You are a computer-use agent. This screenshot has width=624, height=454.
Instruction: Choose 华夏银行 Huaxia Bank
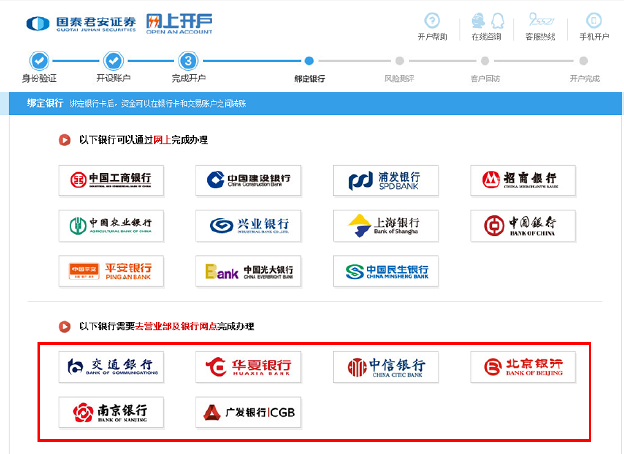[248, 367]
